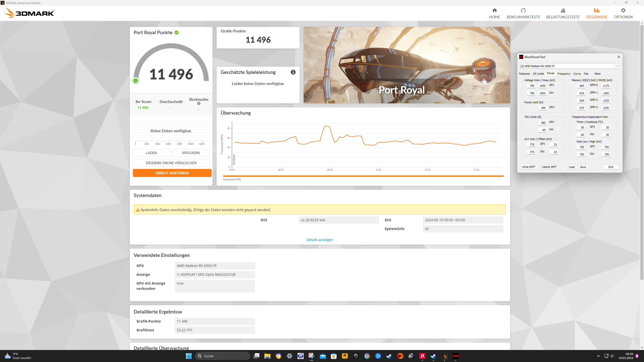This screenshot has height=362, width=644.
Task: Switch to the Fan tab in MorePowerTool
Action: coord(586,74)
